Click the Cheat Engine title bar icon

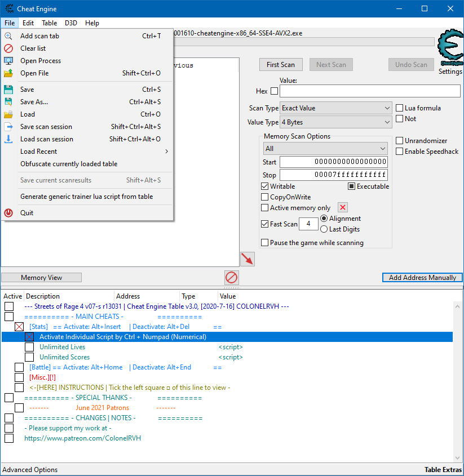10,8
